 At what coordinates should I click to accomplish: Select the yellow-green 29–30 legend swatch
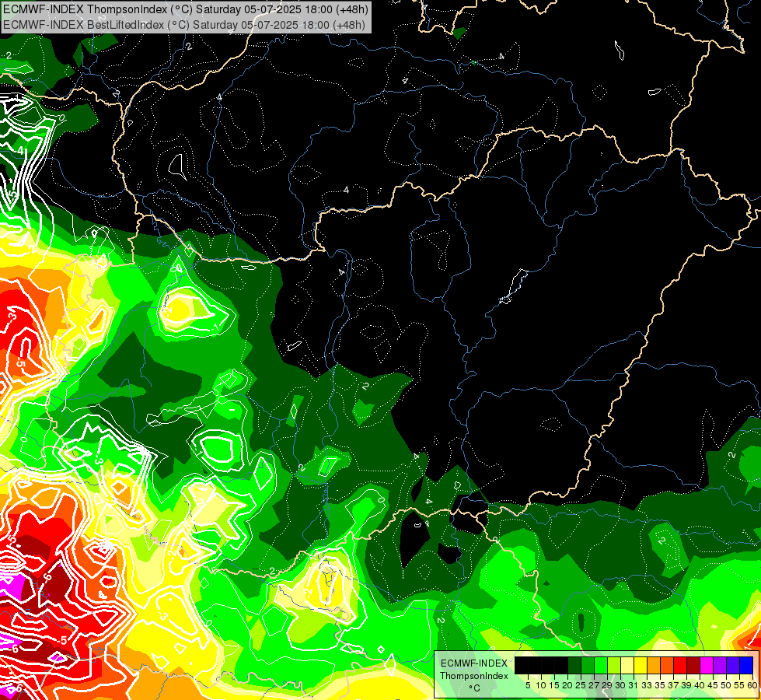coord(614,665)
